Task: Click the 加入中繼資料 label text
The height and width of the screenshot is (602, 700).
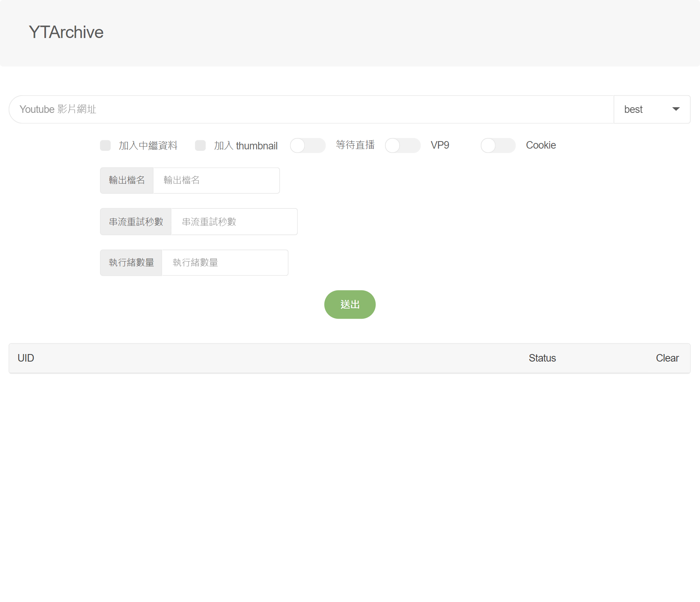Action: [x=148, y=146]
